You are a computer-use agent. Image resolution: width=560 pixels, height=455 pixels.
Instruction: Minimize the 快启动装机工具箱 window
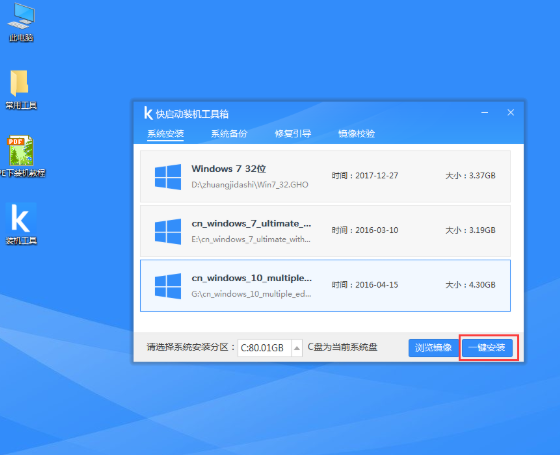coord(485,113)
